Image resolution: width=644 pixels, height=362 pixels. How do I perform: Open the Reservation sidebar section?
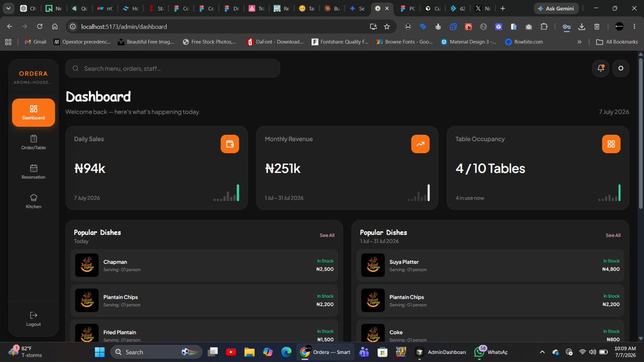pos(33,172)
